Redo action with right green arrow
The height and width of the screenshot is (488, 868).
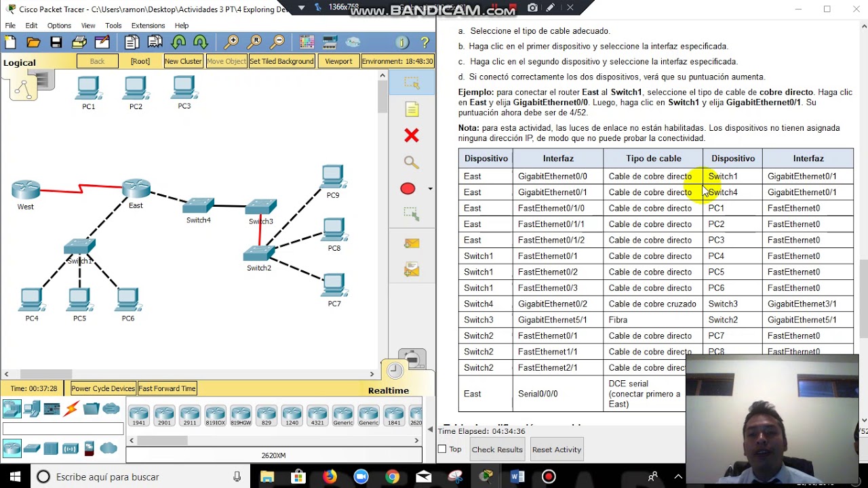click(x=201, y=42)
